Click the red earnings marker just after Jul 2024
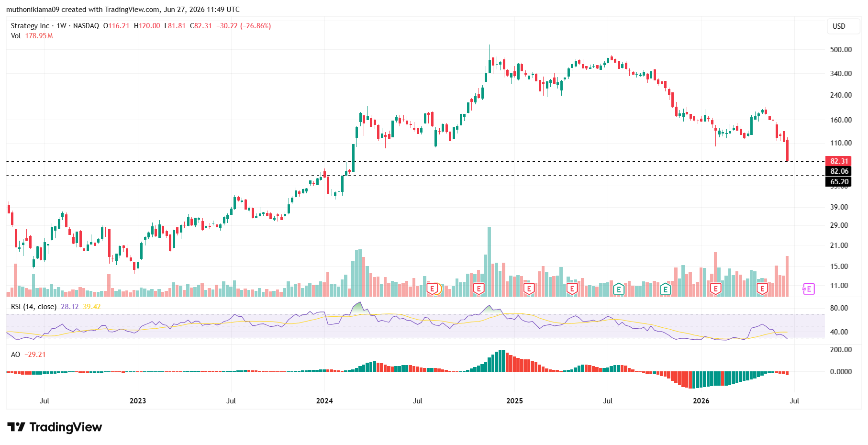This screenshot has height=445, width=868. [433, 289]
